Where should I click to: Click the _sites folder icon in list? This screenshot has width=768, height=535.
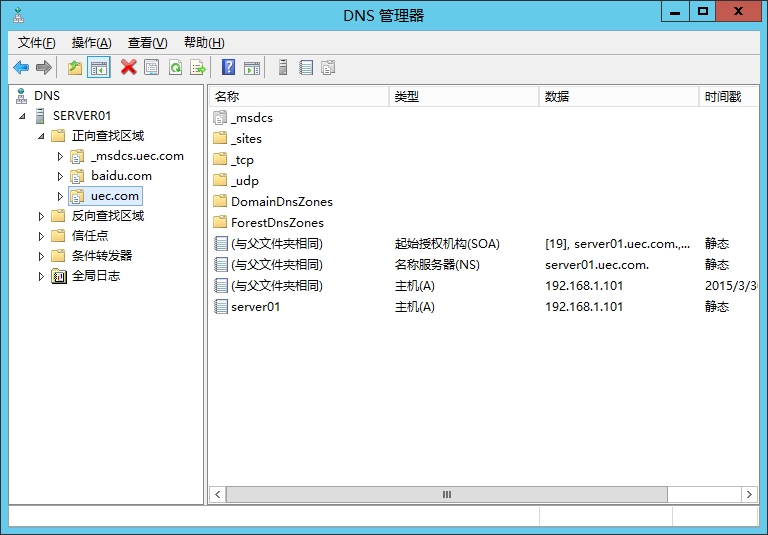tap(220, 138)
